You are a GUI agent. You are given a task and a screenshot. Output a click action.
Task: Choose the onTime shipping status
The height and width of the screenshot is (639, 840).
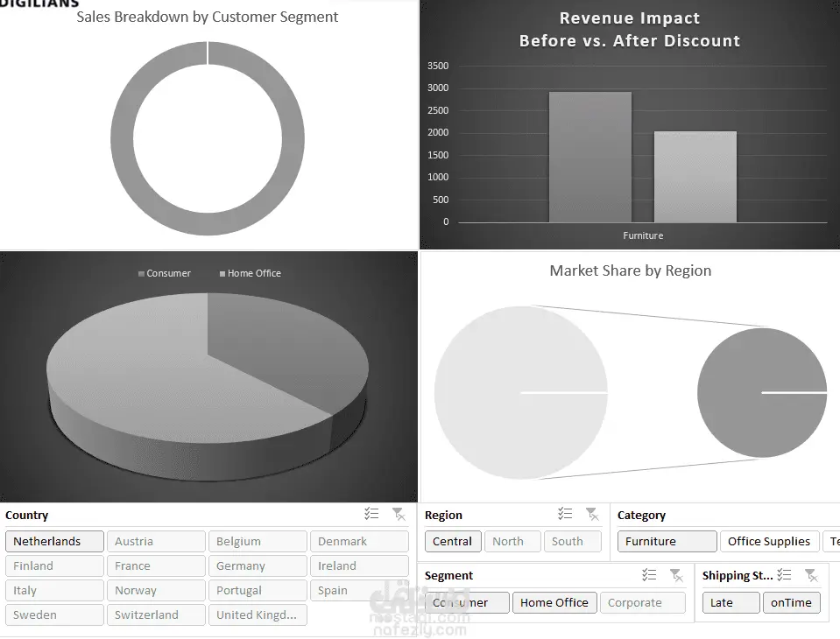pos(791,602)
